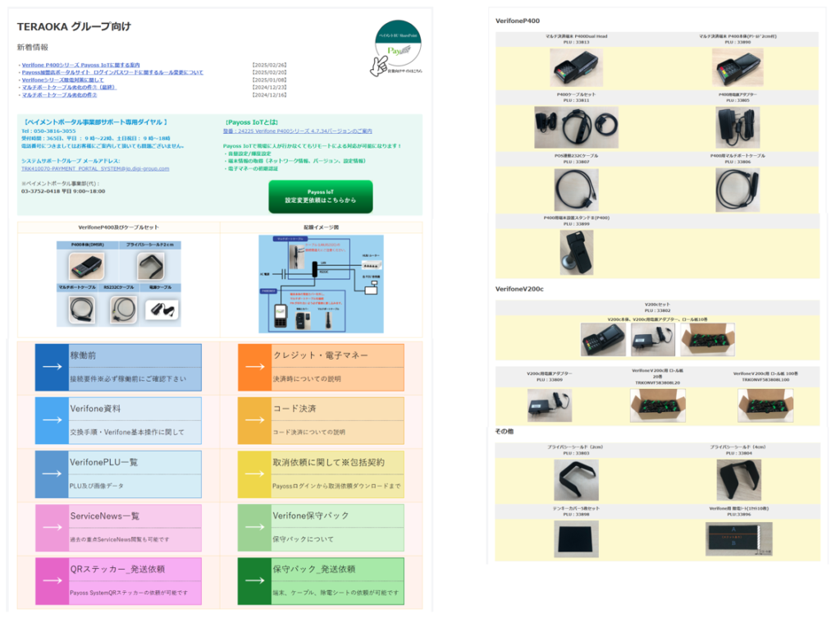
Task: Click the P400本体(DMSR) terminal photo
Action: pos(87,266)
